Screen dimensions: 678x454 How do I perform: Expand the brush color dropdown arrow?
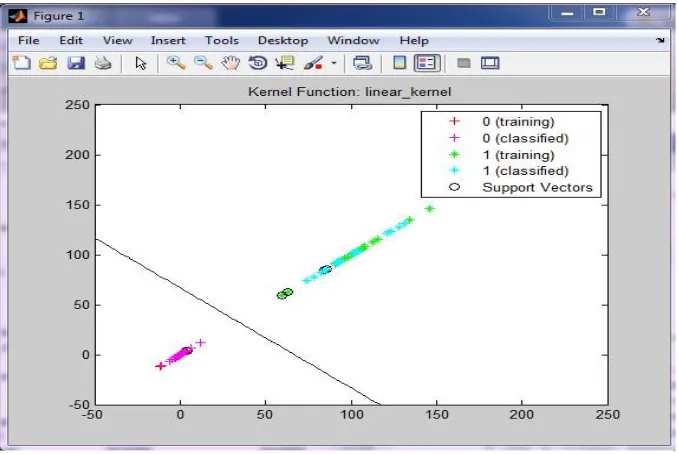tap(334, 63)
